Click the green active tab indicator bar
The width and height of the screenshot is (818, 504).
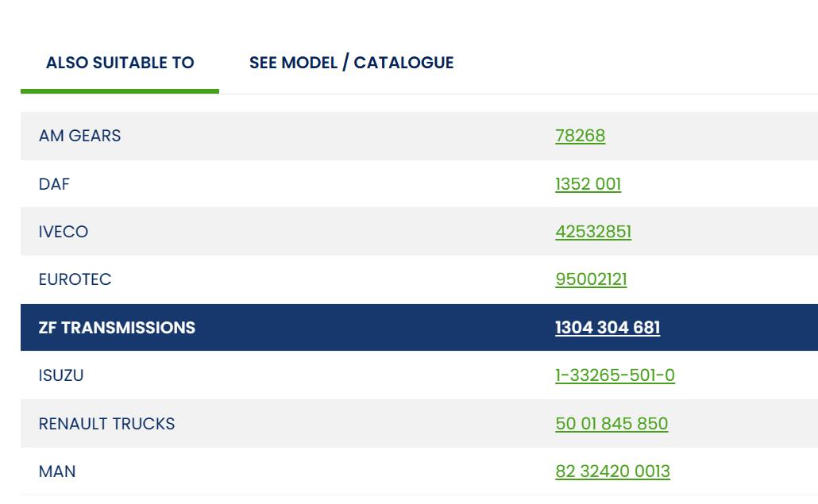[120, 91]
